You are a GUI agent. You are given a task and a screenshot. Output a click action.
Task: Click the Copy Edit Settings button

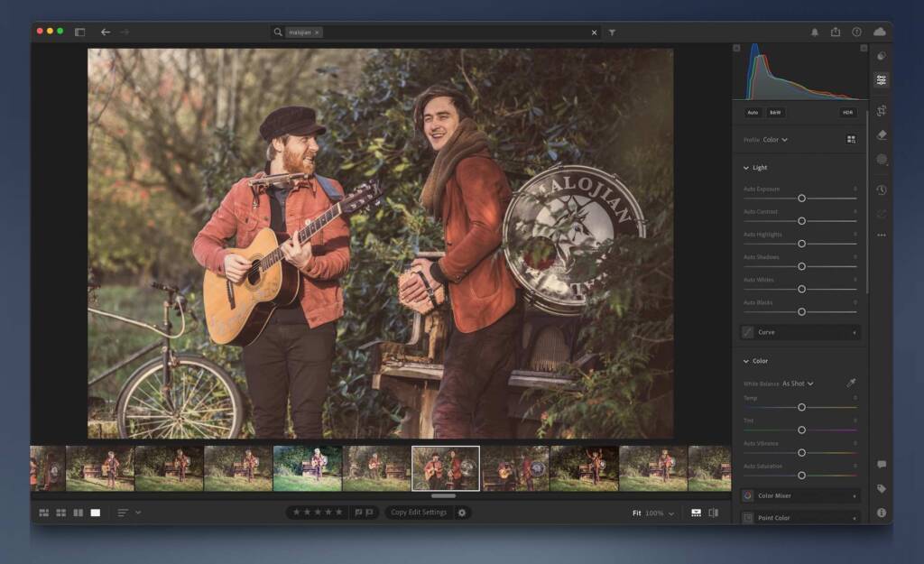click(x=420, y=512)
